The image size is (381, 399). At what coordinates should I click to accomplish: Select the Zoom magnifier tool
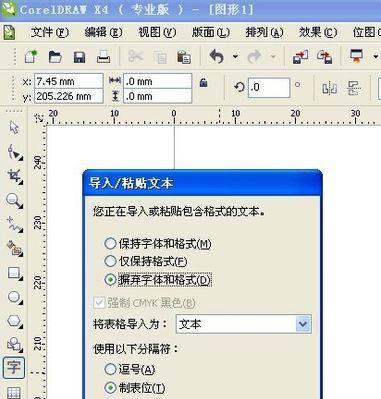(x=14, y=201)
